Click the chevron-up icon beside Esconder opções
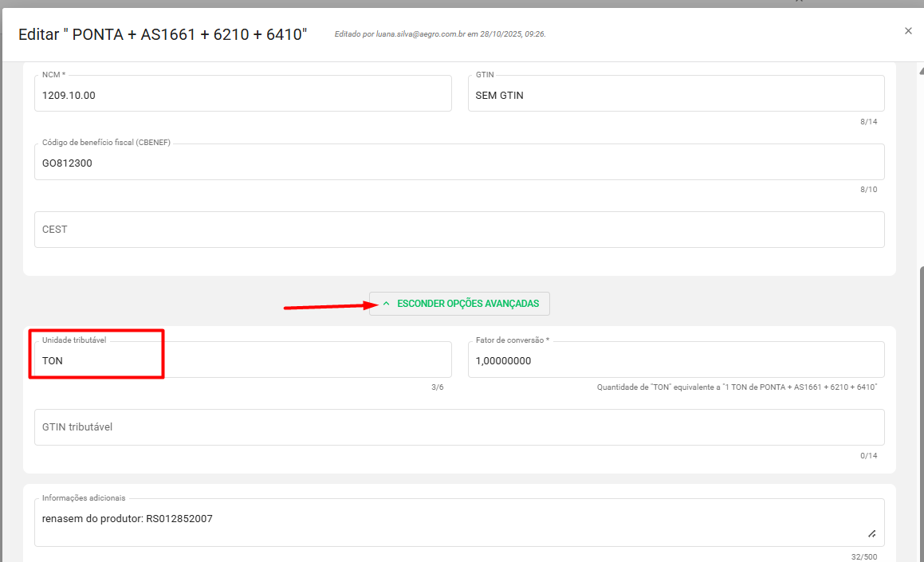924x562 pixels. tap(386, 304)
